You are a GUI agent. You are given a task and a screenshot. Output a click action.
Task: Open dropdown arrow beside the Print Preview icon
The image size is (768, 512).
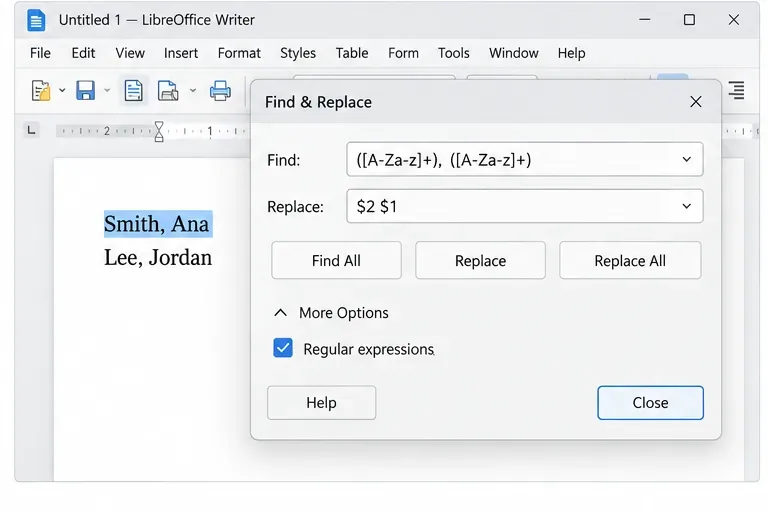193,91
